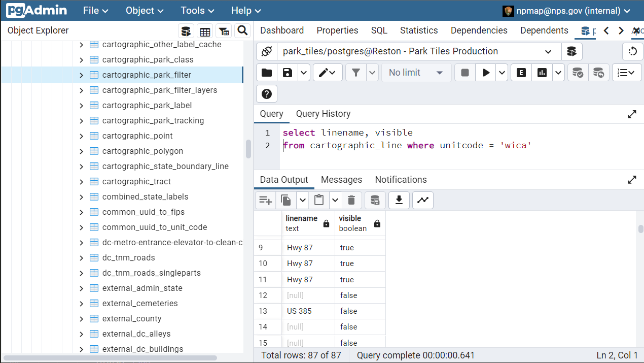Click the Delete trash icon in Data Output
Image resolution: width=644 pixels, height=363 pixels.
tap(351, 200)
